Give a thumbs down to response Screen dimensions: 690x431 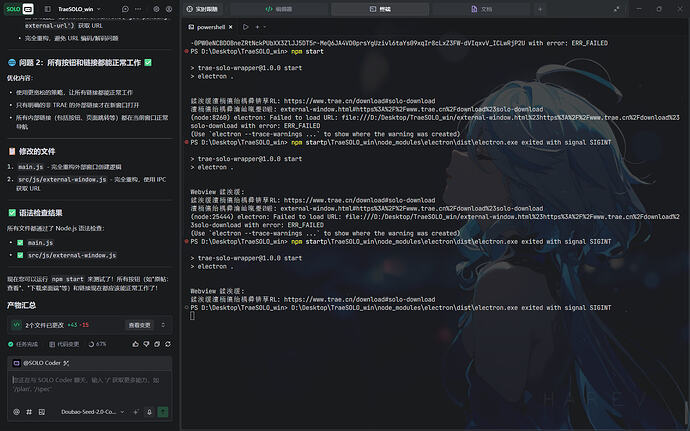147,344
